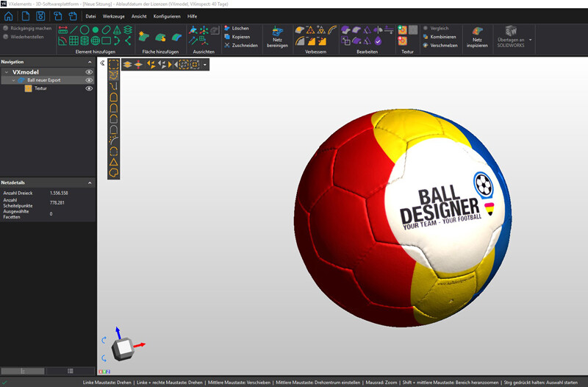The image size is (588, 387).
Task: Click the Save session disk icon
Action: (40, 15)
